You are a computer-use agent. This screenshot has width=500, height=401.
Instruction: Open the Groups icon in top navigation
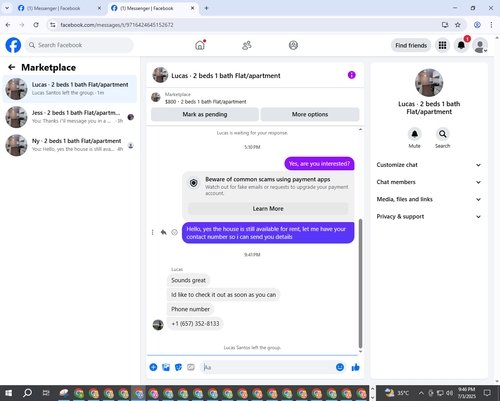click(293, 45)
